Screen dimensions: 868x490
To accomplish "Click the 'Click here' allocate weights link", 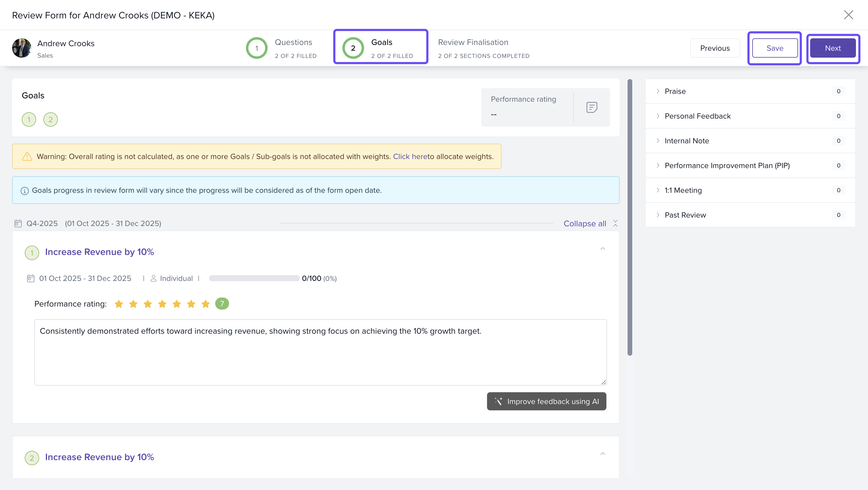I will click(410, 157).
